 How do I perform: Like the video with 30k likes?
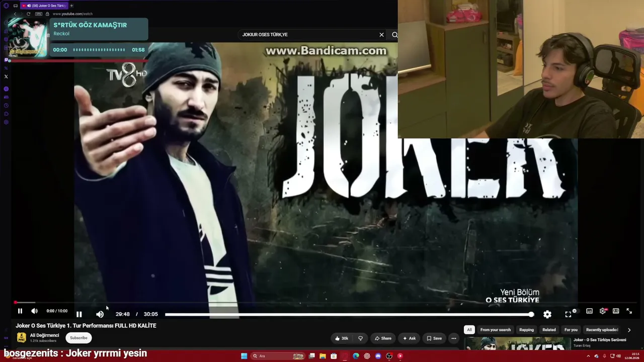[x=342, y=338]
